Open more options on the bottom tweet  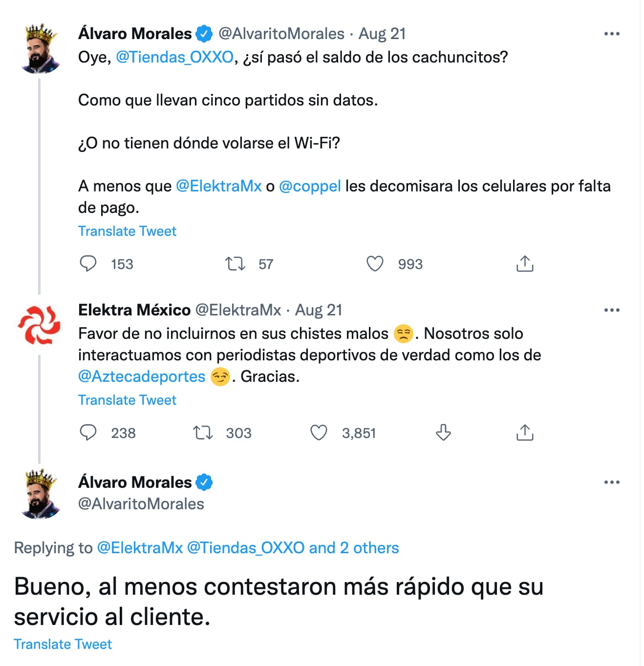pos(612,482)
